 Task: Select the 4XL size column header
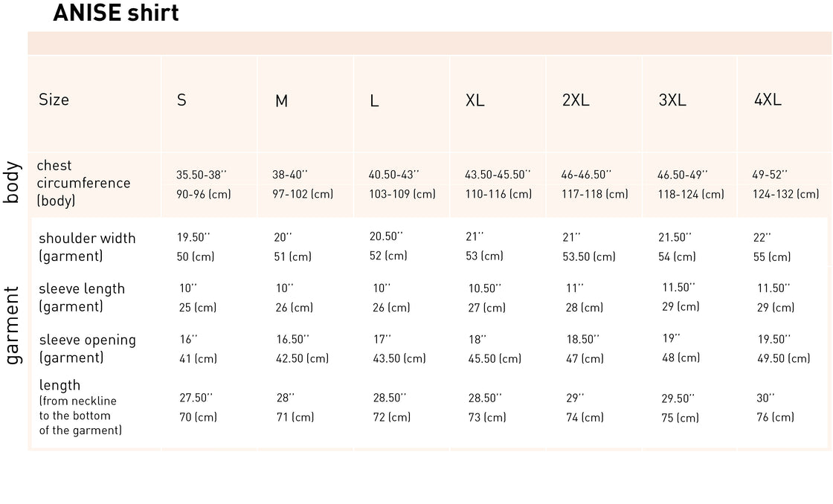coord(768,100)
